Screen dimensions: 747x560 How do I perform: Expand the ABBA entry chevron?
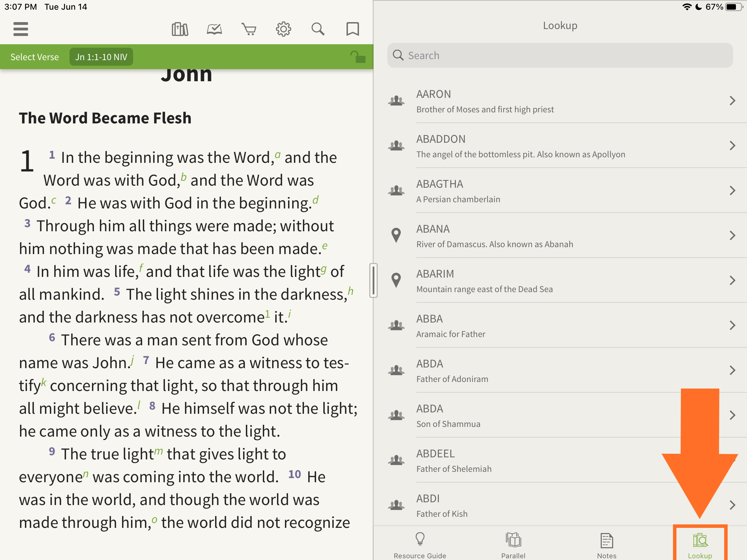[x=732, y=325]
